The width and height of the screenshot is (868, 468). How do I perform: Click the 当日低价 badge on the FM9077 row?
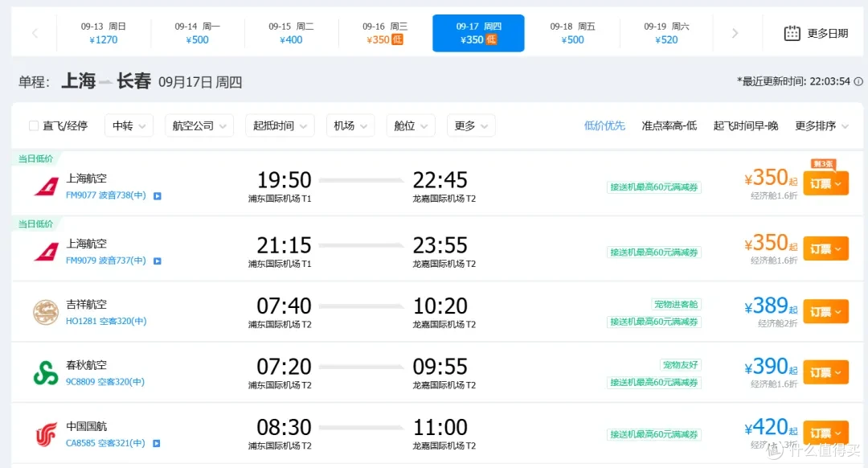click(35, 159)
